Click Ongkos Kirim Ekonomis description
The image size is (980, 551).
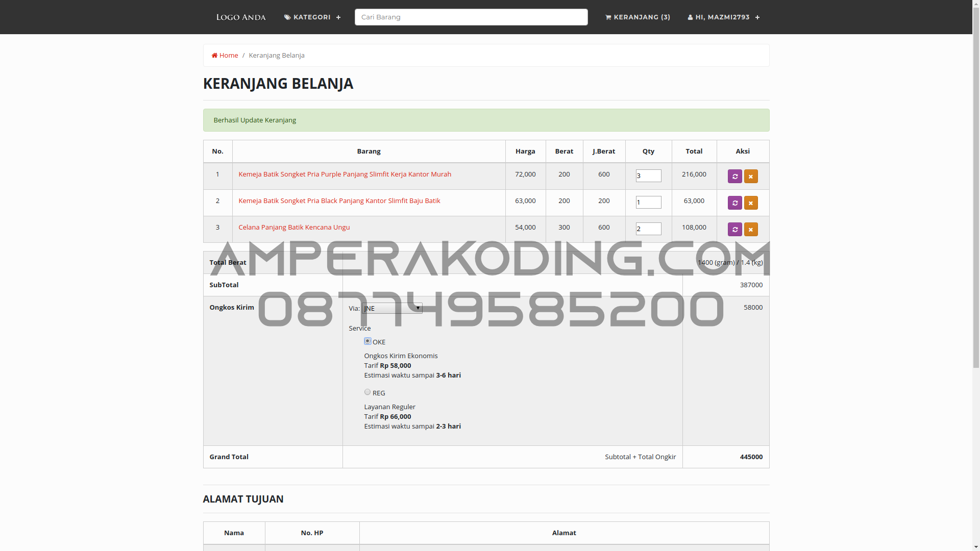tap(401, 356)
